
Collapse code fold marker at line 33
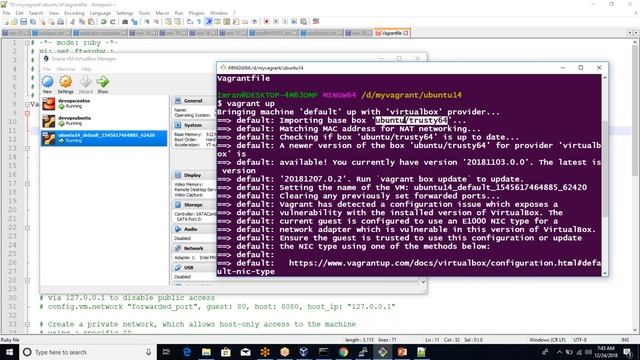point(27,324)
